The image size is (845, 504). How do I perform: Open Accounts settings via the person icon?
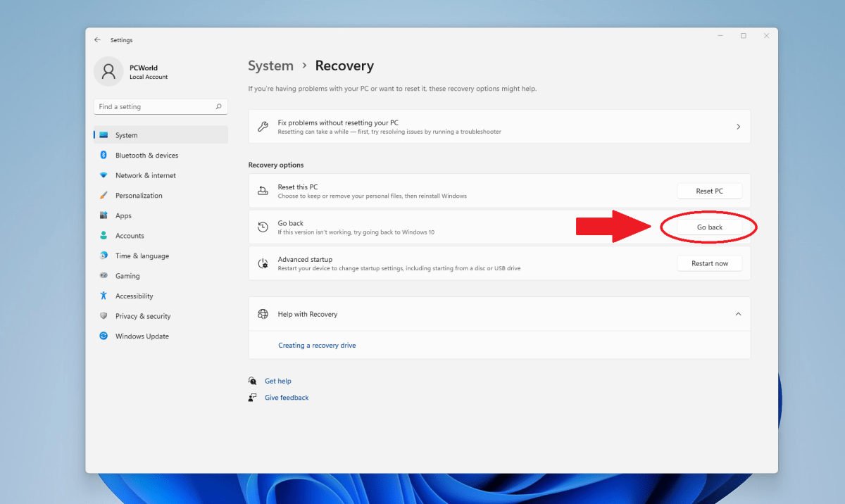click(104, 235)
